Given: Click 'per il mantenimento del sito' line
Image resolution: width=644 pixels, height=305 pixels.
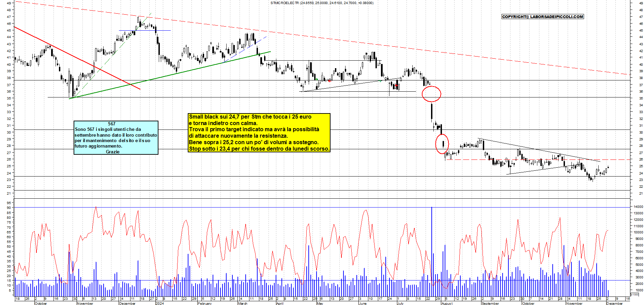Looking at the screenshot, I should click(x=112, y=140).
